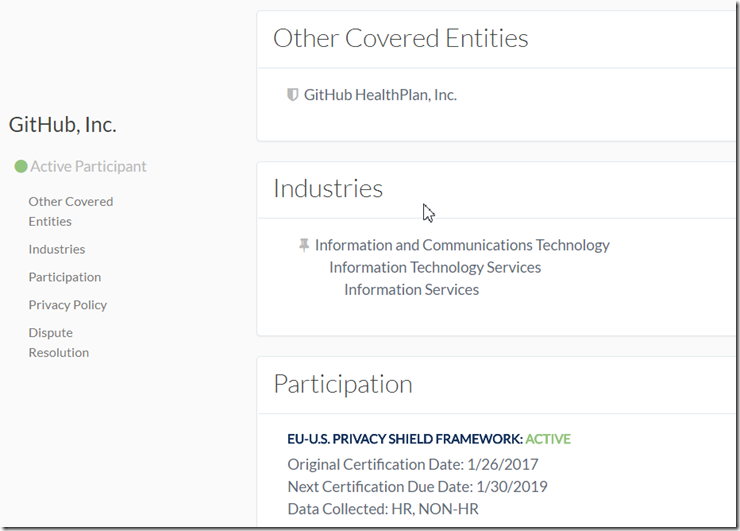Click the Other Covered Entities panel title

400,38
